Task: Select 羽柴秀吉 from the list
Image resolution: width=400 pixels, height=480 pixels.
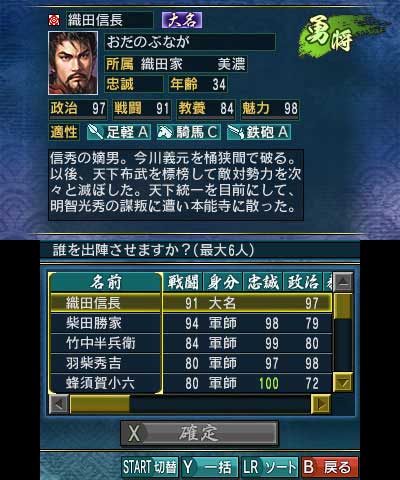Action: (191, 363)
